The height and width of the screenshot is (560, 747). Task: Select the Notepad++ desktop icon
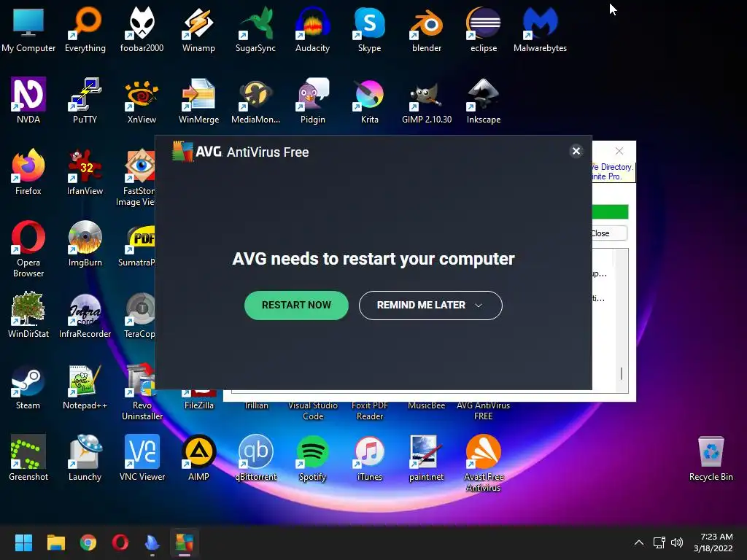85,386
